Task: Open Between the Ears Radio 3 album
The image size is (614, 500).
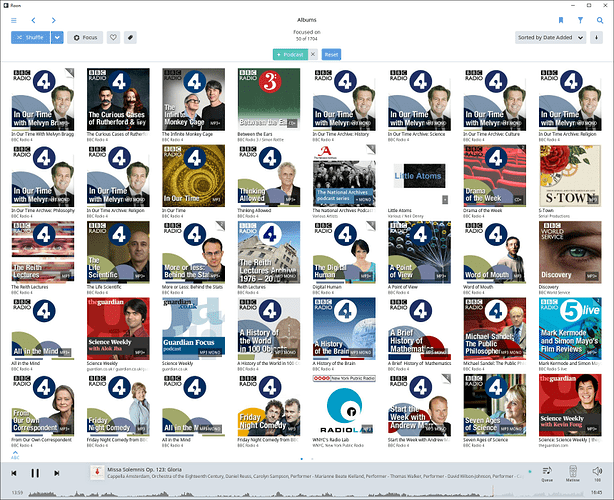Action: (269, 99)
